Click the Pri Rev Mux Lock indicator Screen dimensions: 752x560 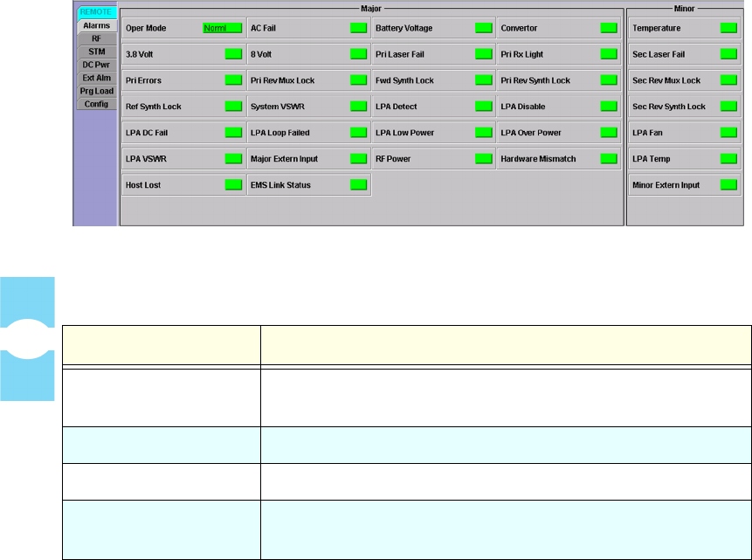tap(358, 80)
